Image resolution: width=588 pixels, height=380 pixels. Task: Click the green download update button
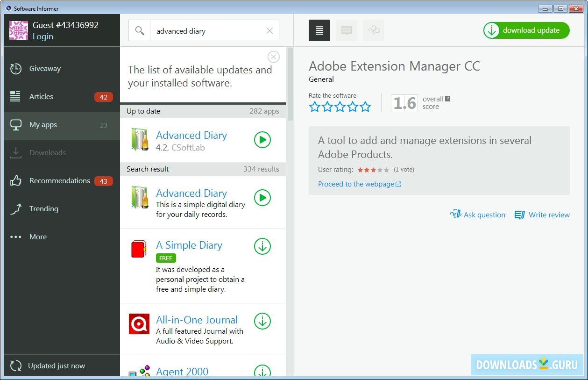click(x=526, y=30)
